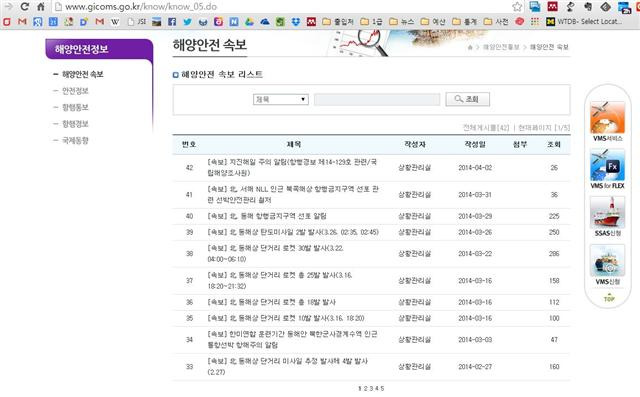Open post 36 about 로켓 총 18발 발사
The image size is (640, 397).
[x=271, y=302]
